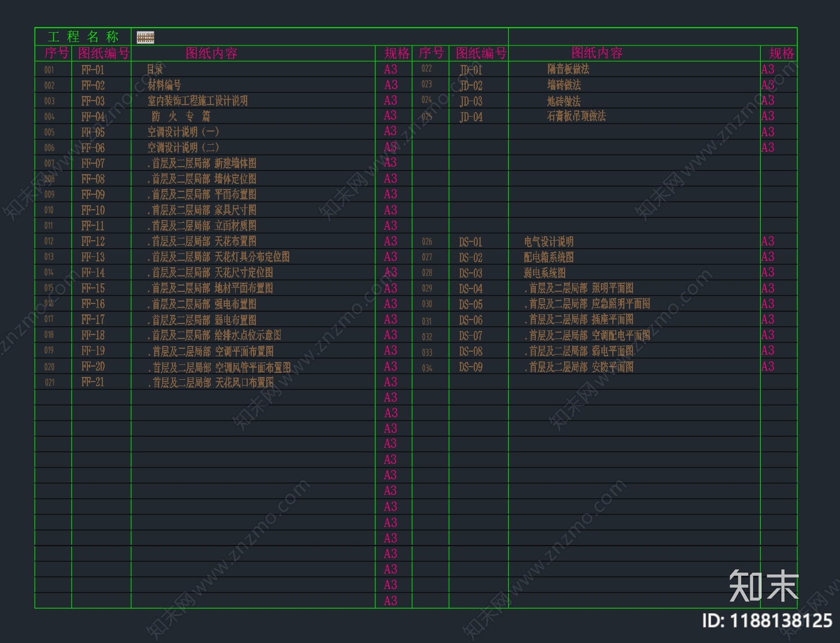Viewport: 840px width, 643px height.
Task: Select the 电气设计说明 entry
Action: click(549, 242)
